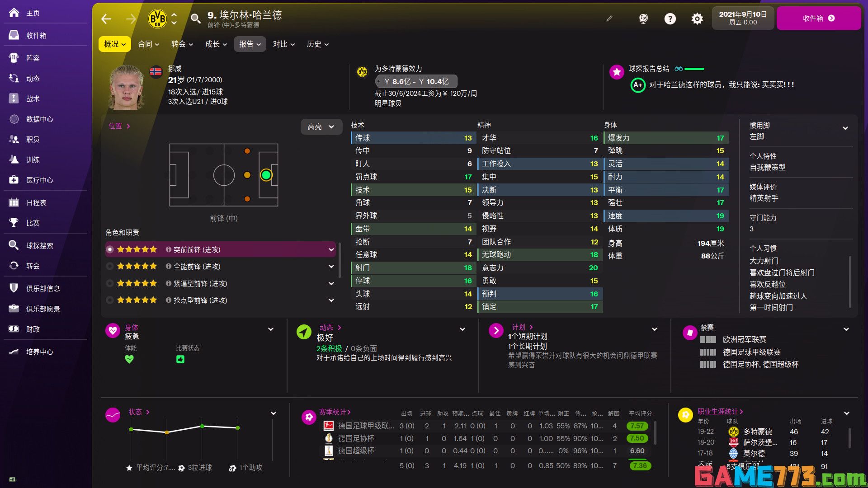
Task: Expand the 职业生涯统计 panel dropdown
Action: (x=847, y=413)
